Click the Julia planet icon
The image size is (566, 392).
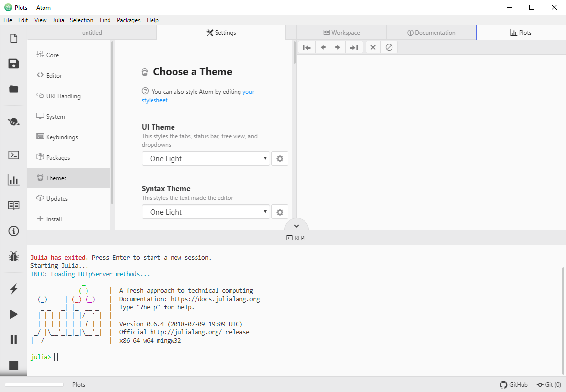tap(14, 122)
